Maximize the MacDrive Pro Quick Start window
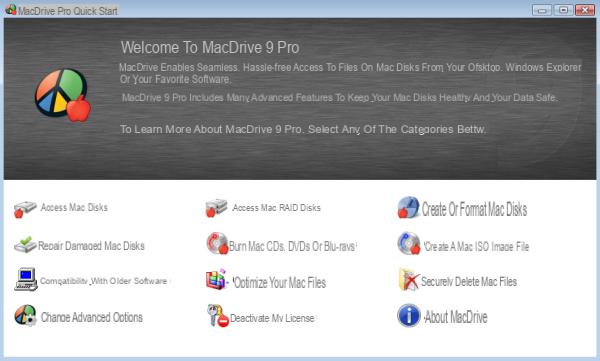 563,10
